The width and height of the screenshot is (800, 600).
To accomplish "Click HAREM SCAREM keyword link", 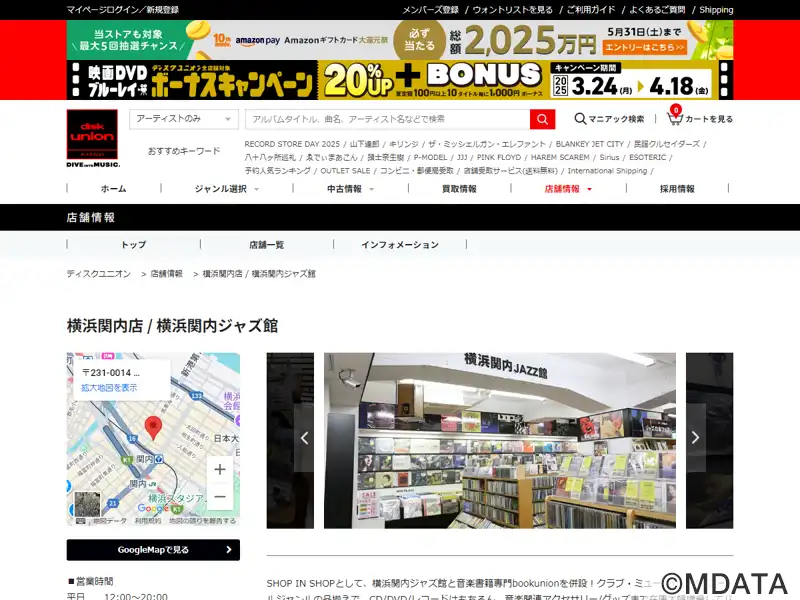I will point(560,157).
